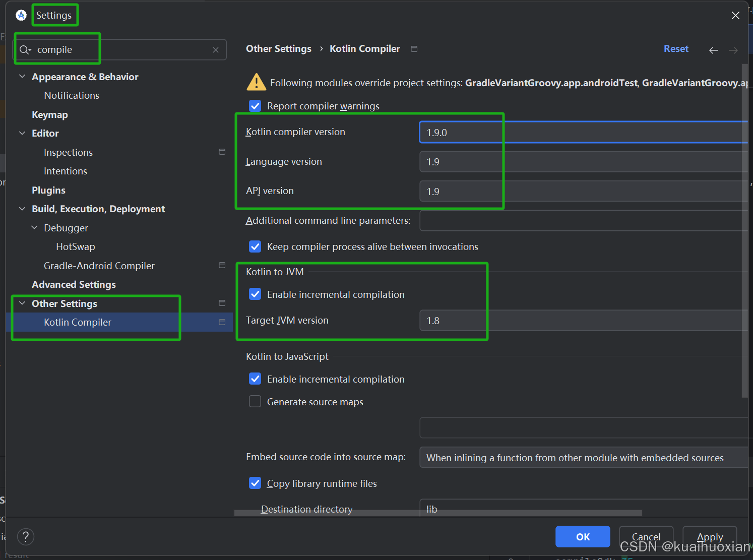Click the warning triangle icon about module overrides

click(256, 82)
